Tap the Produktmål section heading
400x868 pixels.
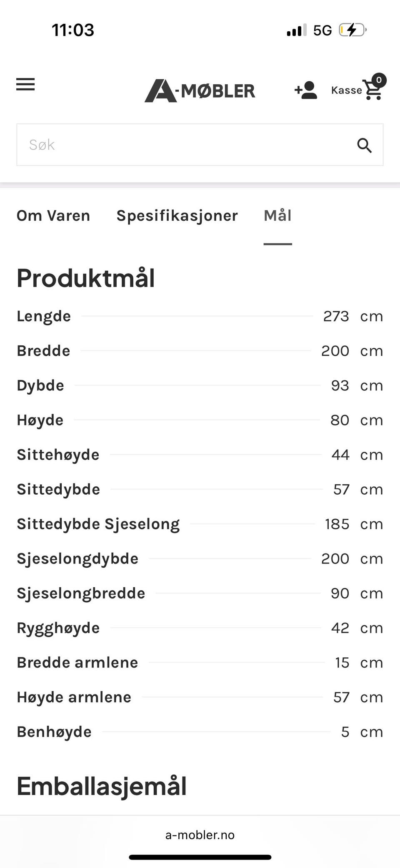point(86,278)
